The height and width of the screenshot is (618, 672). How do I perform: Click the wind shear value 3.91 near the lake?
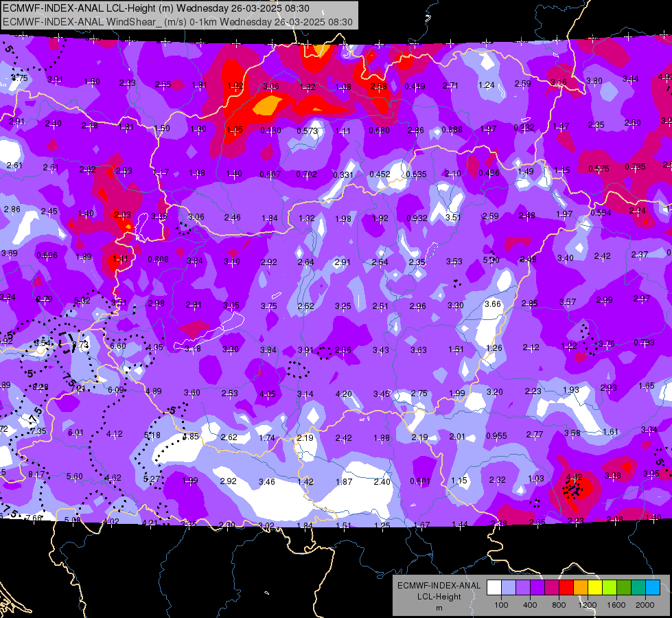(305, 350)
